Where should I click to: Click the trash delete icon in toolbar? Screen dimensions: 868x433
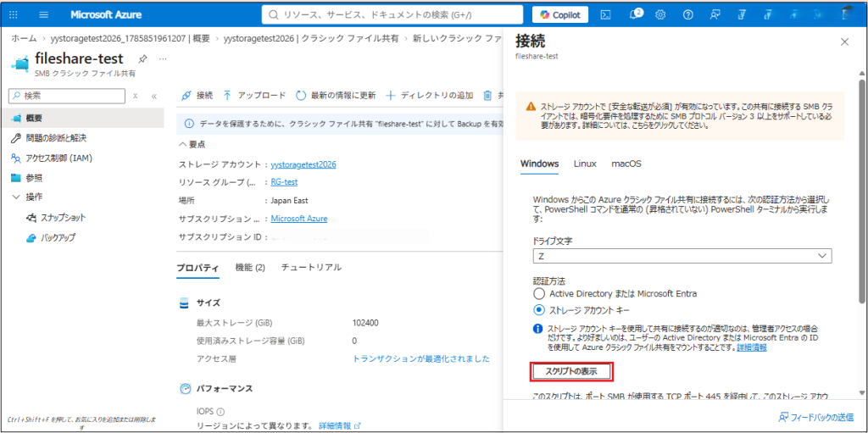487,95
